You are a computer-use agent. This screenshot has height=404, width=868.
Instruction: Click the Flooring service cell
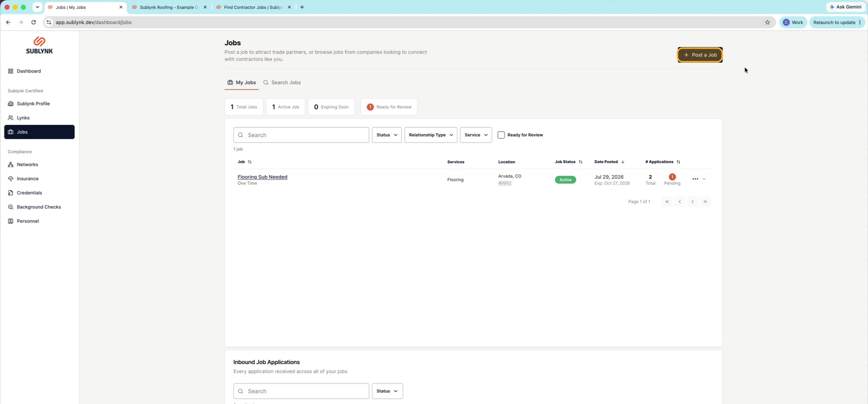(455, 180)
